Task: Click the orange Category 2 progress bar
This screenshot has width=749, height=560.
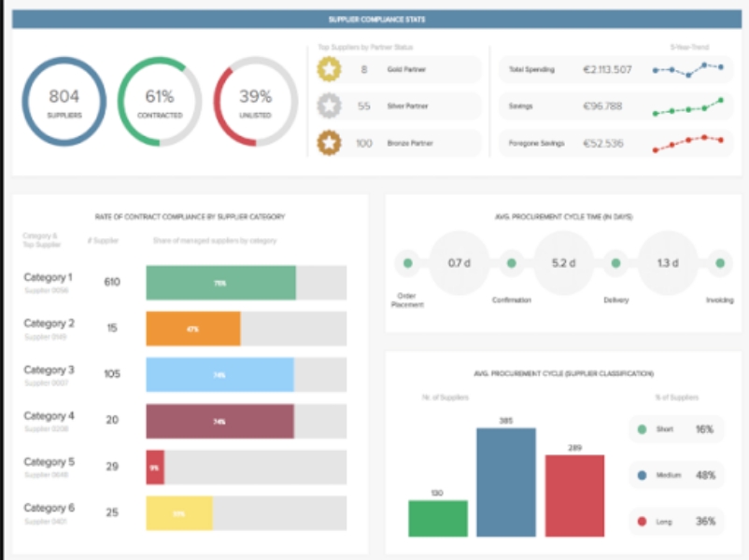Action: pyautogui.click(x=193, y=329)
